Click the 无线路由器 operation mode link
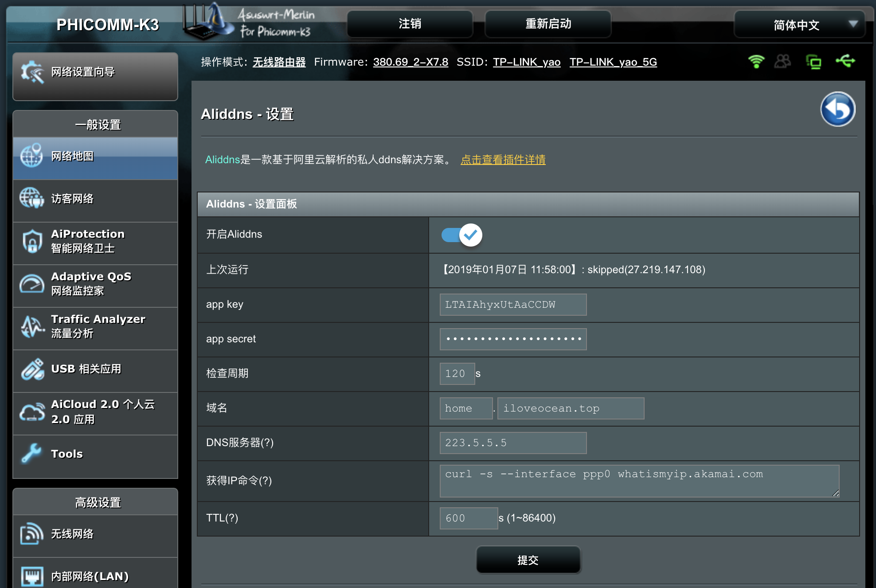This screenshot has width=876, height=588. pos(279,62)
